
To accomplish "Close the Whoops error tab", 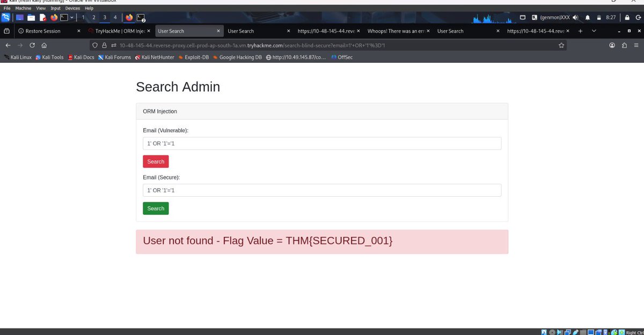I will tap(428, 31).
